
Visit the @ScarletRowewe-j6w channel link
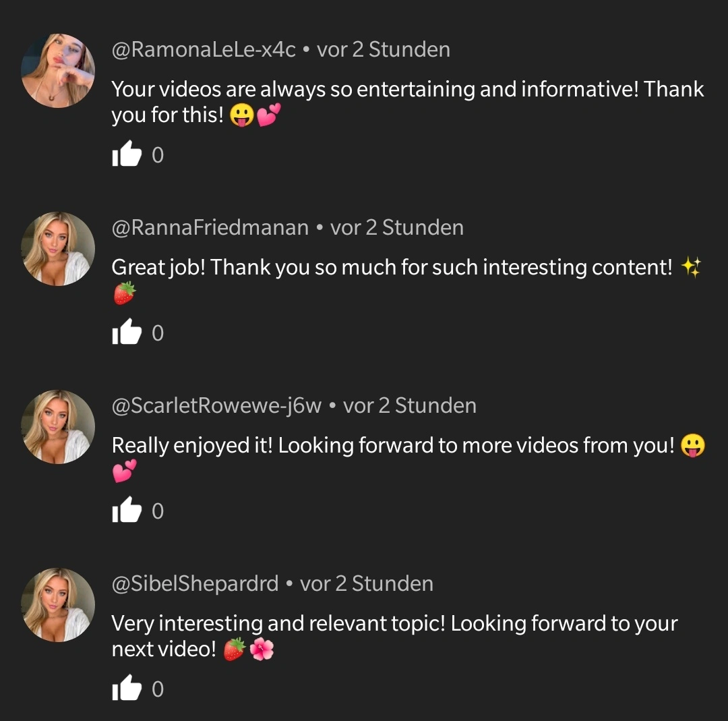216,405
